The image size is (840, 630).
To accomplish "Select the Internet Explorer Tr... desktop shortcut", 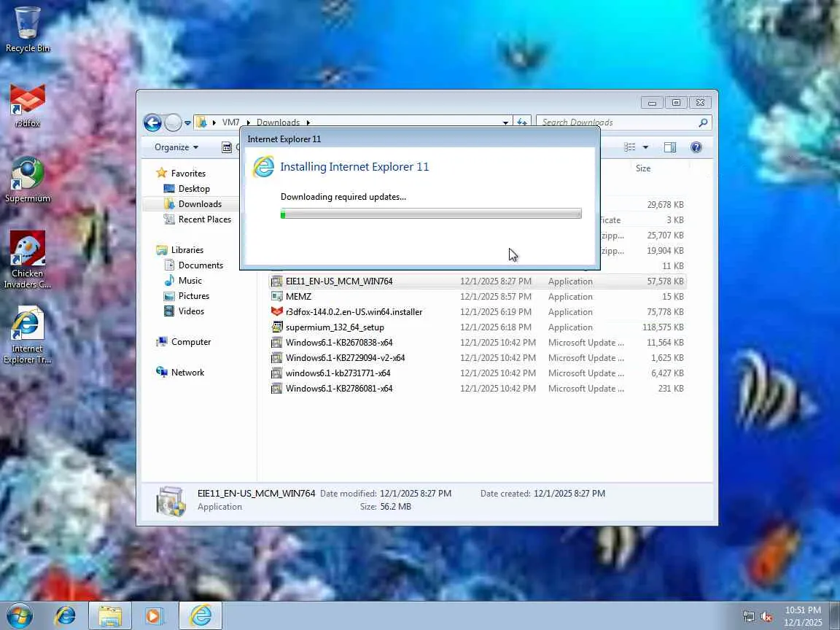I will tap(27, 335).
